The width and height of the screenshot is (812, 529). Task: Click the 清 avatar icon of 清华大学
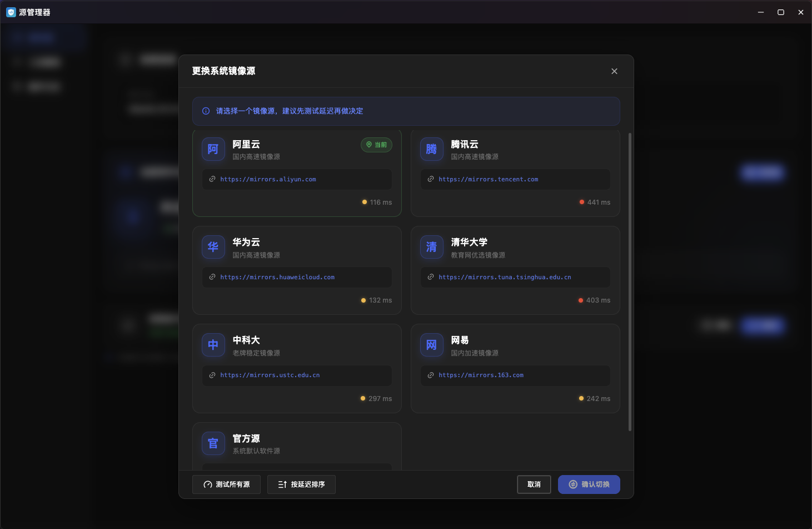[431, 247]
